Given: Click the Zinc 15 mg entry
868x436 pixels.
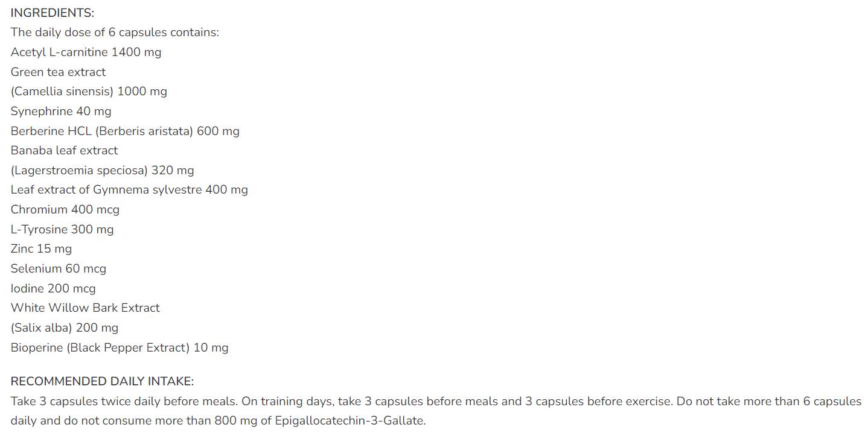Looking at the screenshot, I should [41, 249].
